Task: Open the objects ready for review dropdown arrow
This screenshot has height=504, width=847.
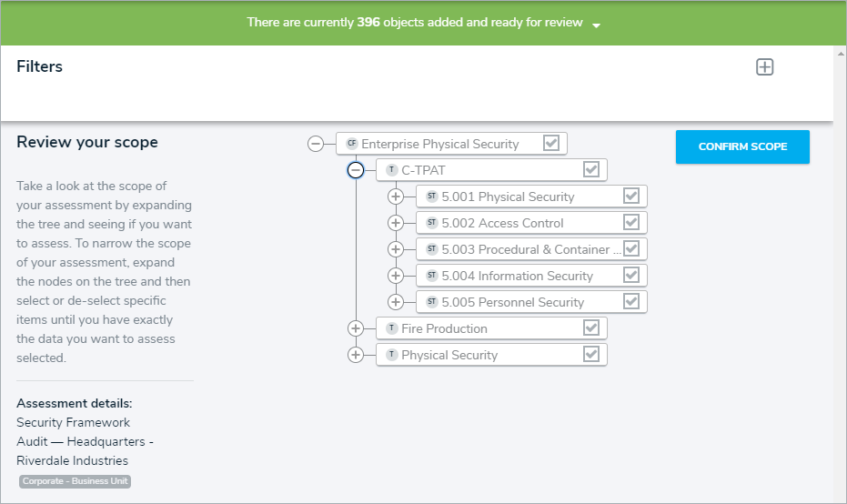Action: [597, 25]
